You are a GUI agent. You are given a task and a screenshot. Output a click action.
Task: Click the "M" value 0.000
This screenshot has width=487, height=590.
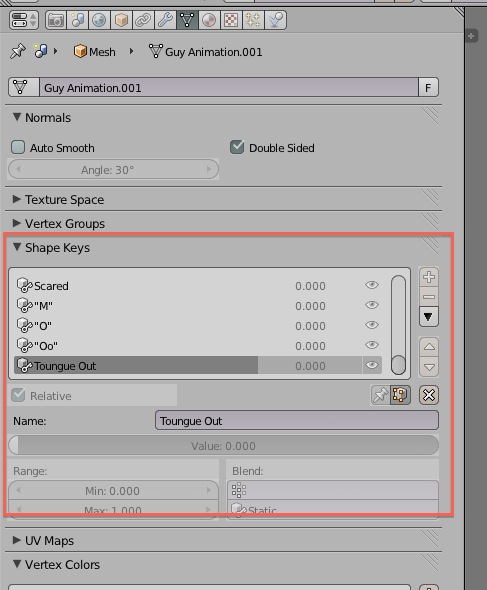[310, 306]
